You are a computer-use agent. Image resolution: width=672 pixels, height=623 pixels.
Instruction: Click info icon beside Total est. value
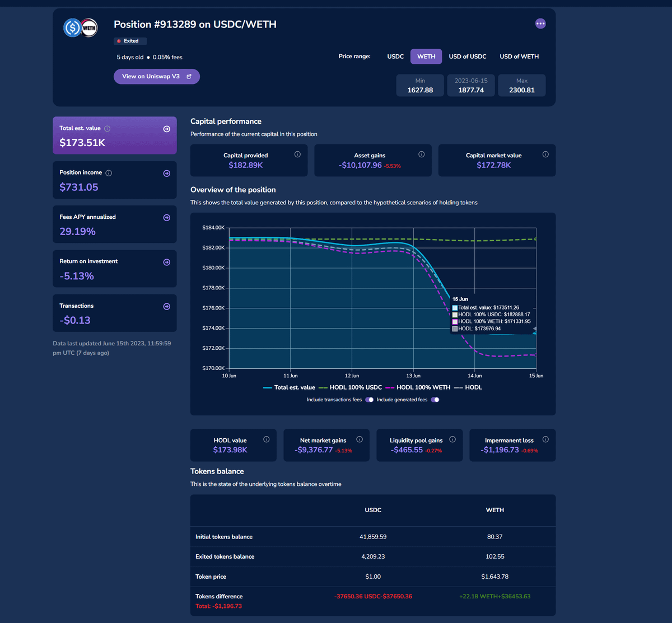[108, 129]
